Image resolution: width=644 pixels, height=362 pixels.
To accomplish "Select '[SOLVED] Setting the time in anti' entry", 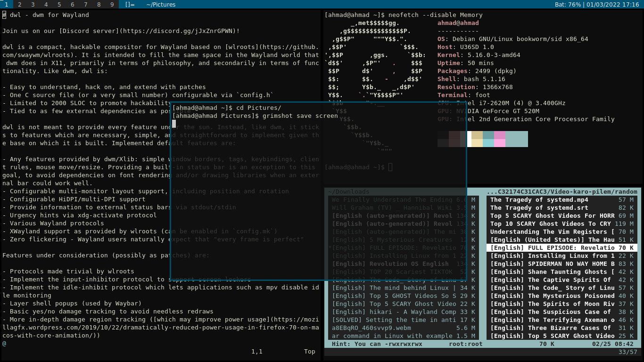I will (x=404, y=320).
